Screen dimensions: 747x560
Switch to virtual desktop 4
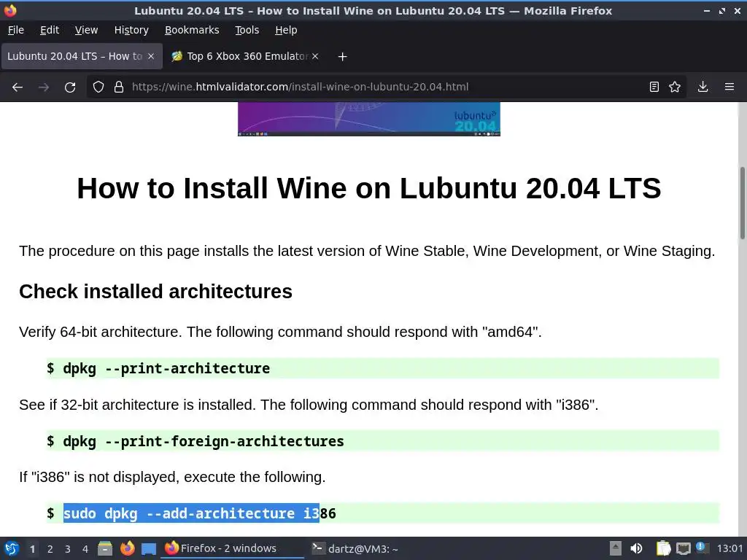pos(85,549)
